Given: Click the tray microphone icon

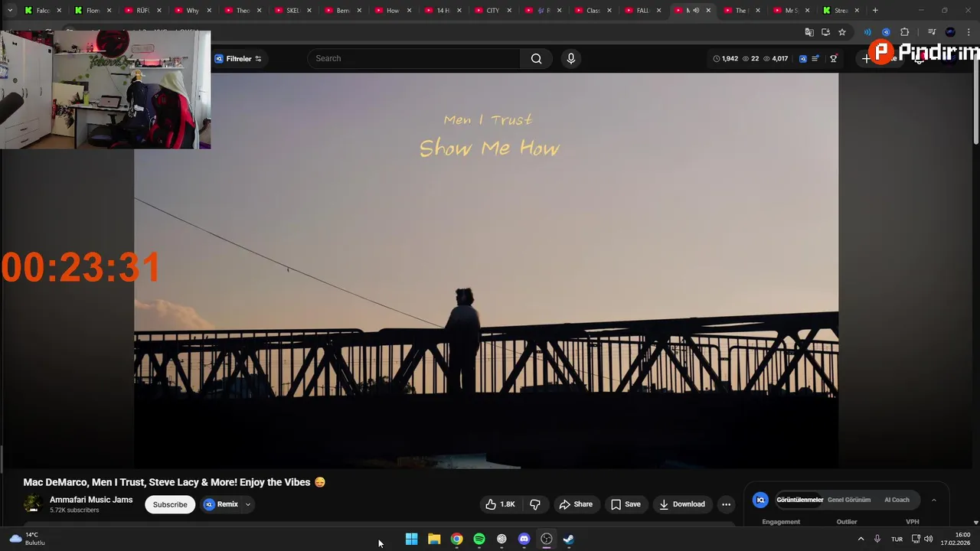Looking at the screenshot, I should [x=877, y=540].
